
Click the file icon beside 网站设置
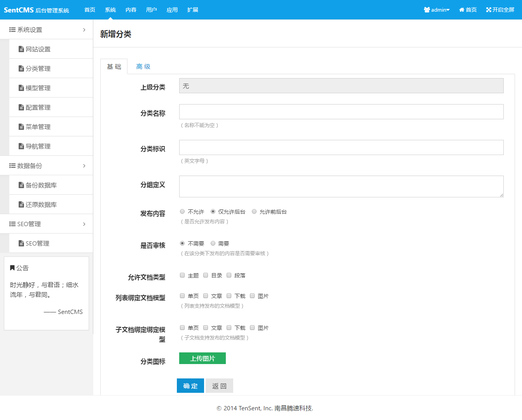(21, 49)
